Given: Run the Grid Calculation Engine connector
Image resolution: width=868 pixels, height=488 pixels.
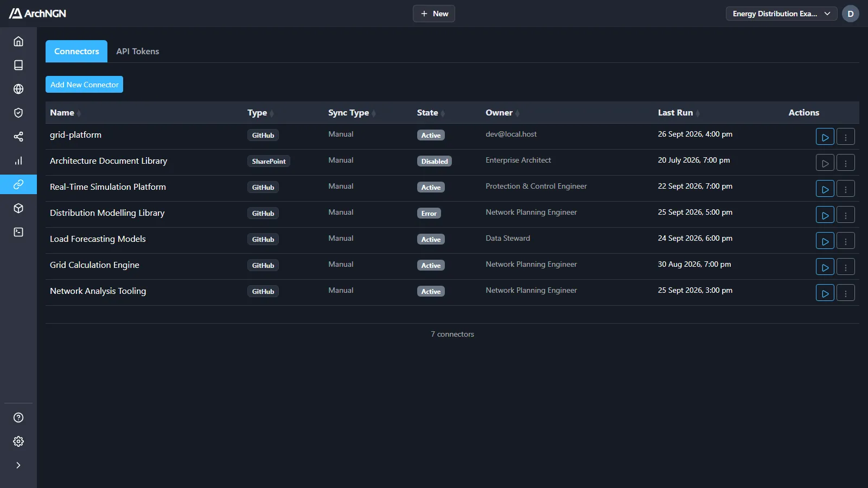Looking at the screenshot, I should pyautogui.click(x=825, y=267).
